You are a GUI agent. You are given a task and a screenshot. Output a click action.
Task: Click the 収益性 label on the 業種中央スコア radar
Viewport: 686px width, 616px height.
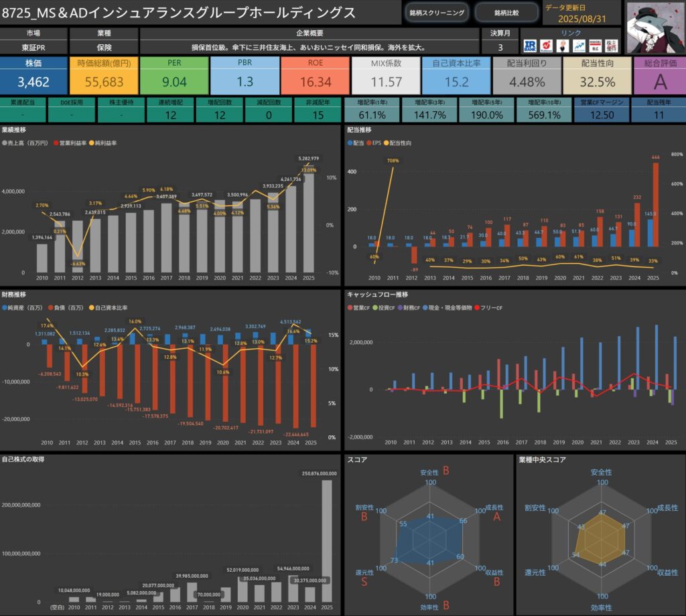click(668, 572)
